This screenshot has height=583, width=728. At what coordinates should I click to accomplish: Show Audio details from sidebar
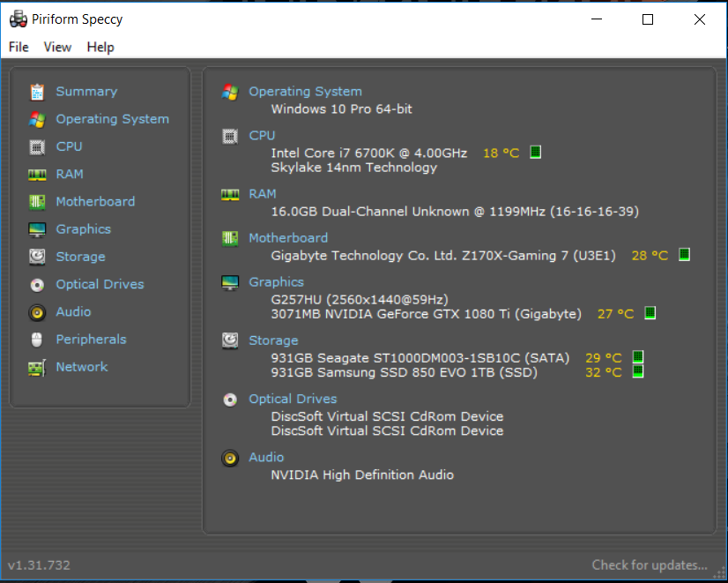tap(73, 311)
